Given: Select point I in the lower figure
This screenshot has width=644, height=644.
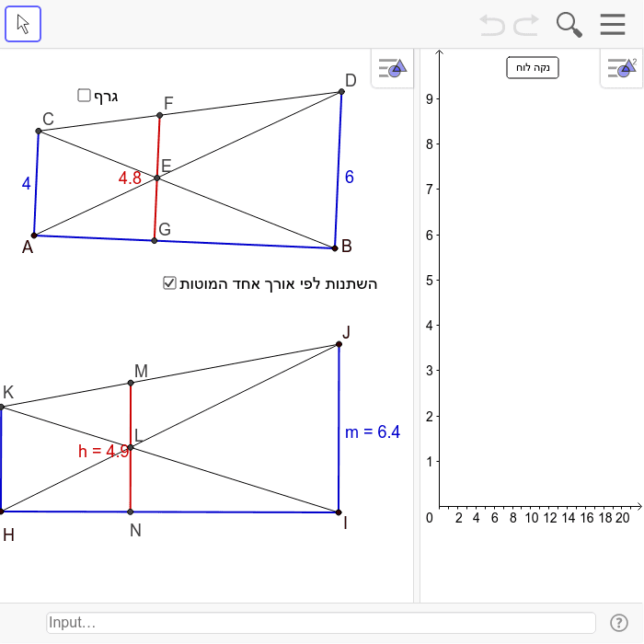Looking at the screenshot, I should 339,512.
